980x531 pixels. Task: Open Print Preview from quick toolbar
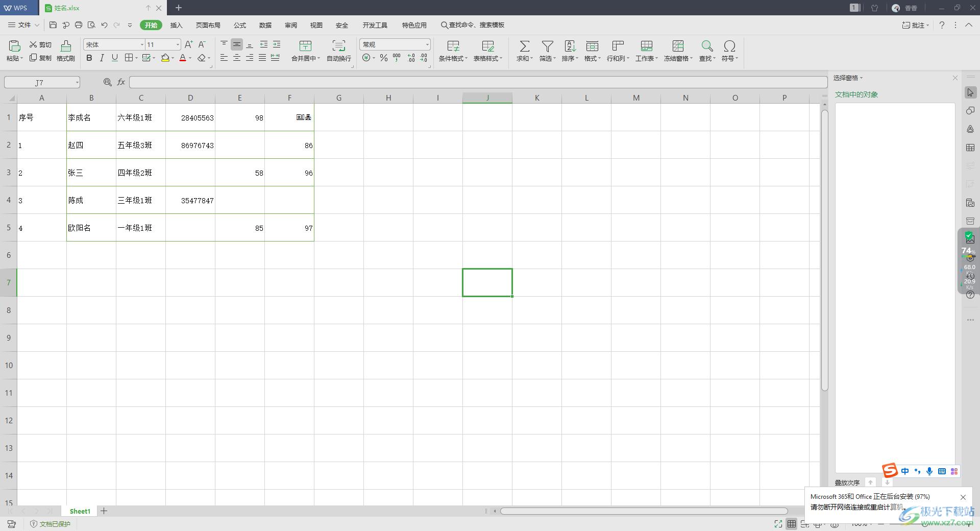pyautogui.click(x=91, y=25)
